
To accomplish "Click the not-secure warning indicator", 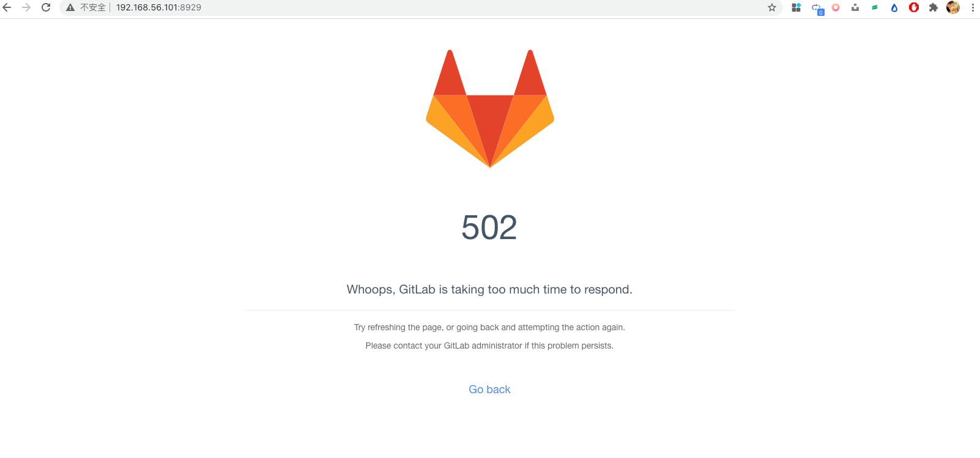I will [x=86, y=7].
